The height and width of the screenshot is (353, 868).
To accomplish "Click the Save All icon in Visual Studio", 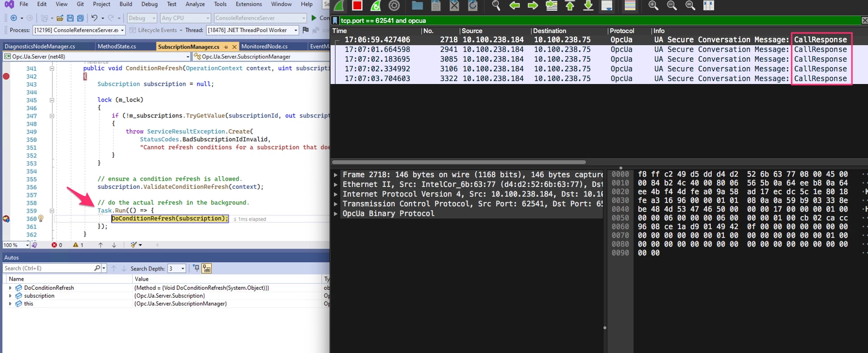I will click(81, 18).
